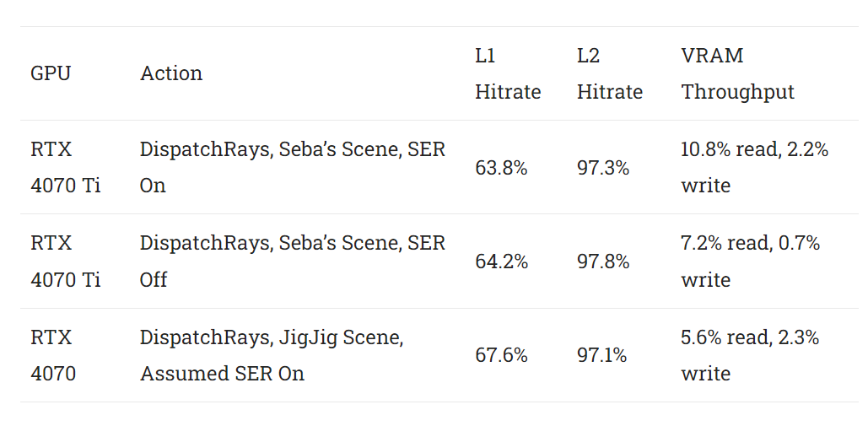Click the JigJig Scene Assumed SER On cell
The image size is (868, 426).
tap(272, 355)
